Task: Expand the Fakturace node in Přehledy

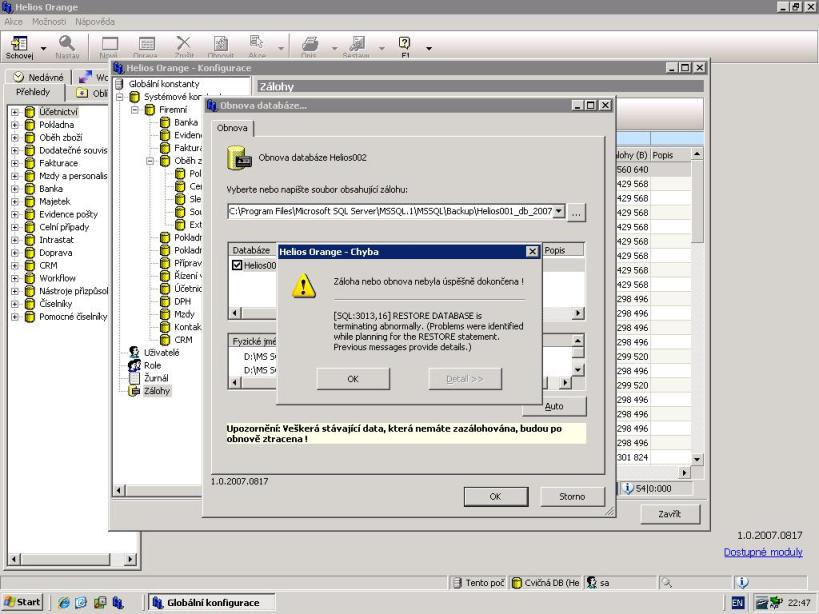Action: click(x=15, y=163)
